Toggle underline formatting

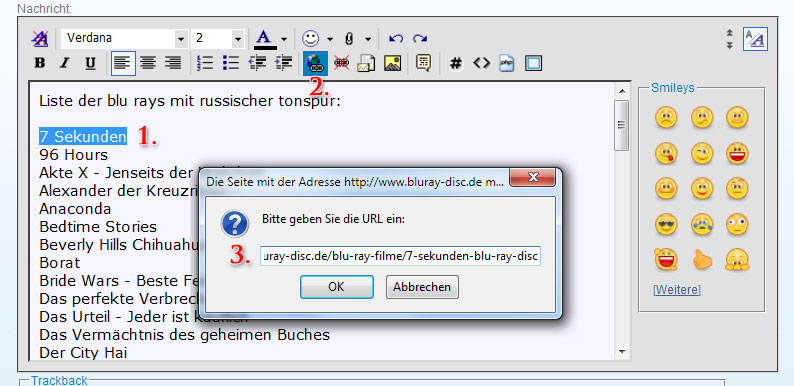click(x=90, y=63)
